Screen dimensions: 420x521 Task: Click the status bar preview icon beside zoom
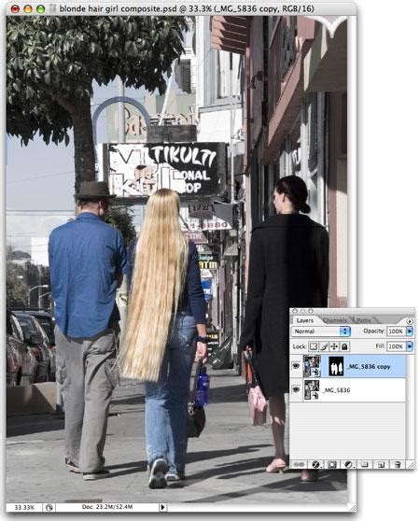pyautogui.click(x=49, y=507)
